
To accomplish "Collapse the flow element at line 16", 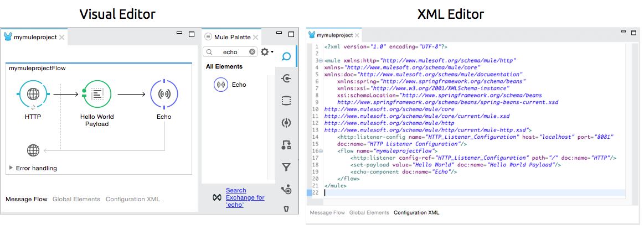I will click(321, 151).
